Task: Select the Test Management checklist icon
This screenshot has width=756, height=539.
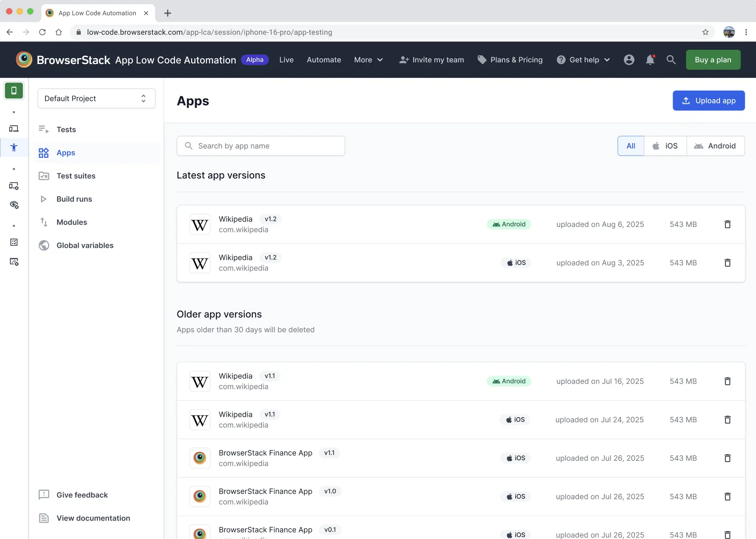Action: pos(14,242)
